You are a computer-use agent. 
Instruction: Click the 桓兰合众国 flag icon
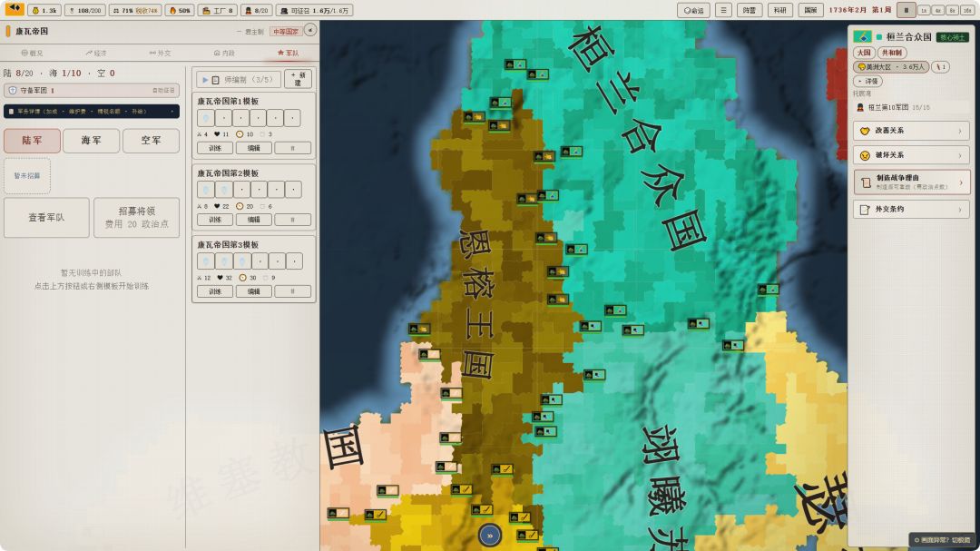(863, 37)
